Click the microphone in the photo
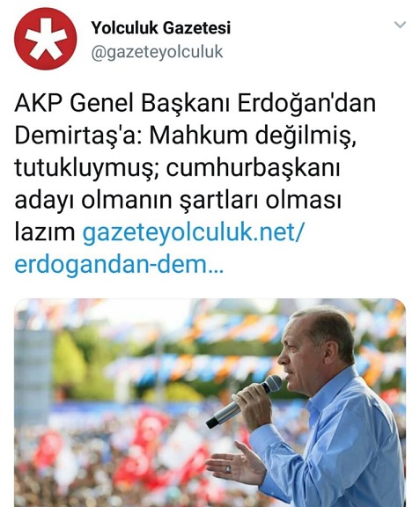 pos(243,401)
